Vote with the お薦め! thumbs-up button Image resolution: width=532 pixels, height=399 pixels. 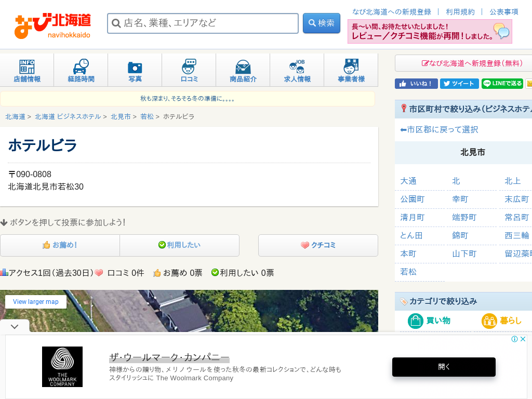click(60, 245)
